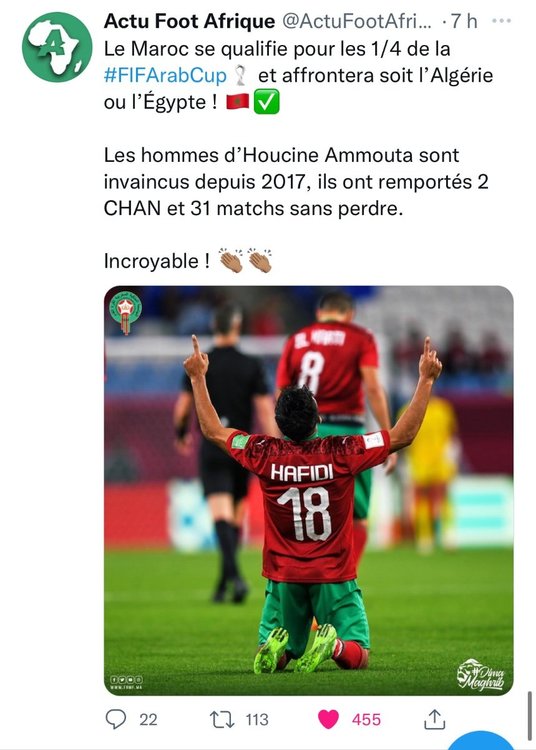Image resolution: width=536 pixels, height=750 pixels.
Task: Click the Dima Maghrib lion logo watermark
Action: 480,674
